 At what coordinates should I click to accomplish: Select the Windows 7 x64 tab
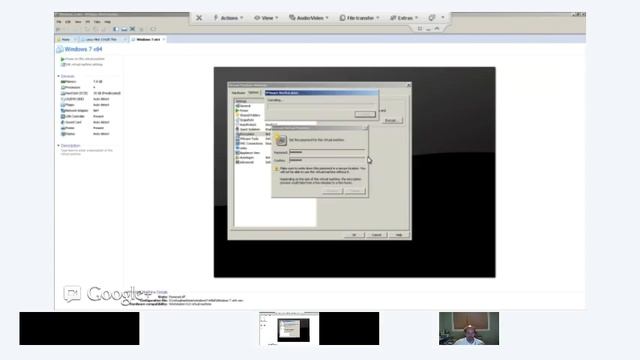coord(147,40)
